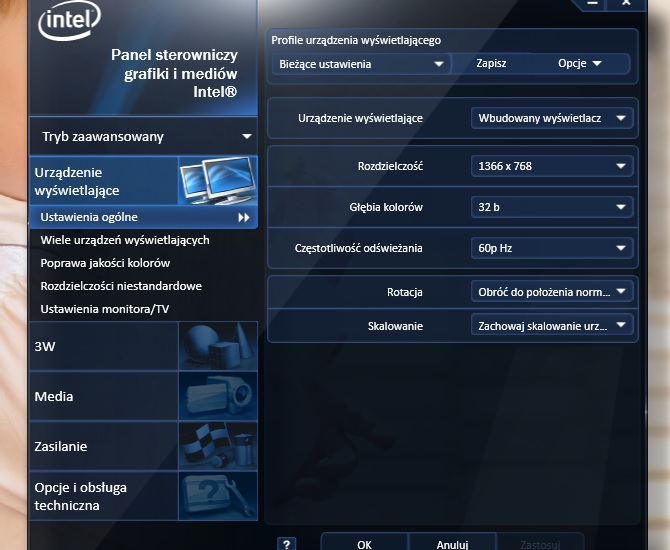Screen dimensions: 670x550
Task: Open the 60p Hz refresh rate dropdown
Action: [552, 248]
